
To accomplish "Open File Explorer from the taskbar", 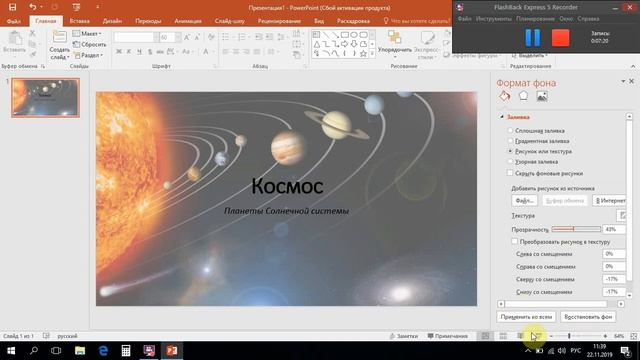I will click(80, 351).
